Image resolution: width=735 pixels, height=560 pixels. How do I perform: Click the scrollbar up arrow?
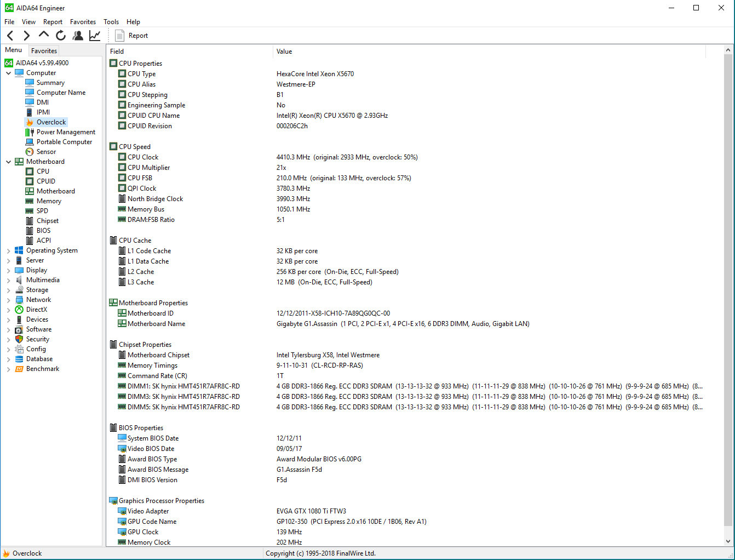pos(728,50)
